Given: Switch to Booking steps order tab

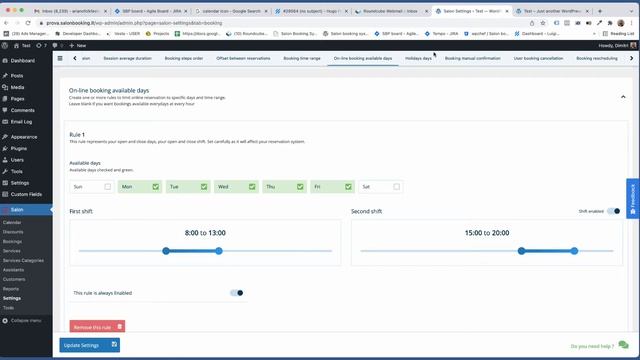Looking at the screenshot, I should click(184, 58).
